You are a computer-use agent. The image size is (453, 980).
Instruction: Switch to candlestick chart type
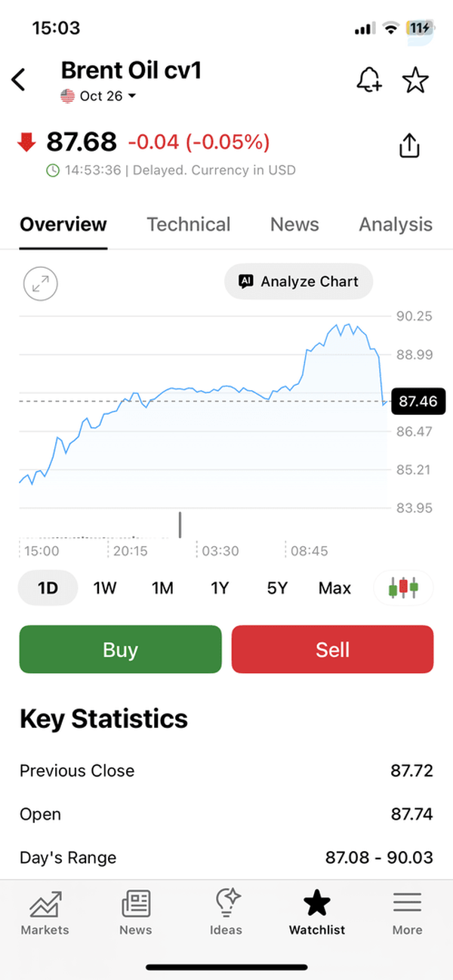point(403,588)
